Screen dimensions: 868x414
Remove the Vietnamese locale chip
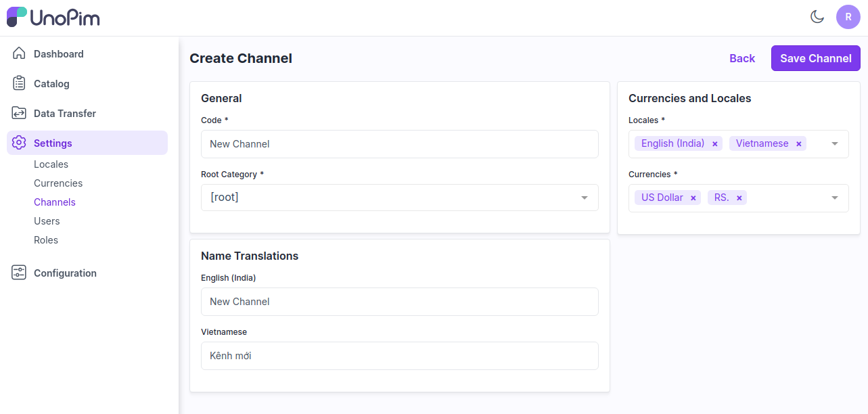click(799, 143)
